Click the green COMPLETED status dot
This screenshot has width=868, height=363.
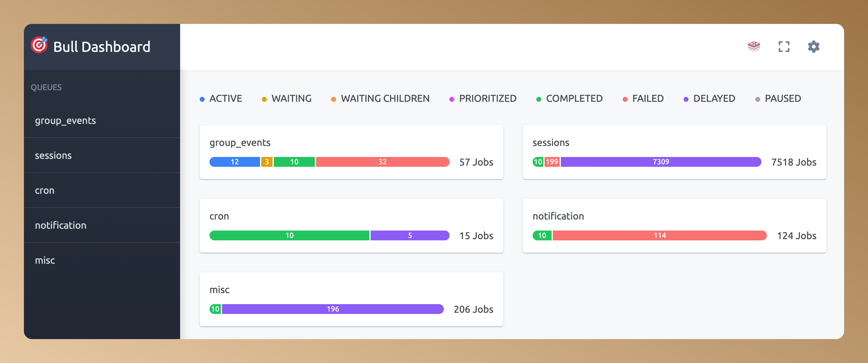coord(539,99)
